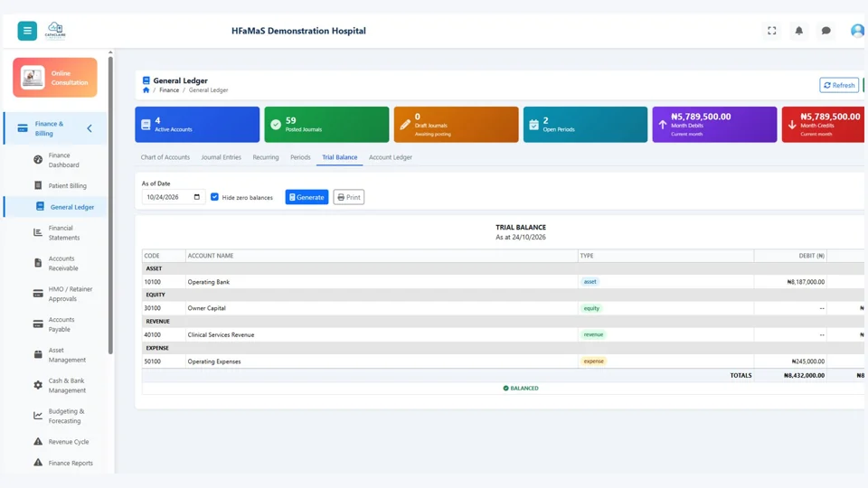Go to Financial Statements
This screenshot has width=868, height=488.
[63, 232]
